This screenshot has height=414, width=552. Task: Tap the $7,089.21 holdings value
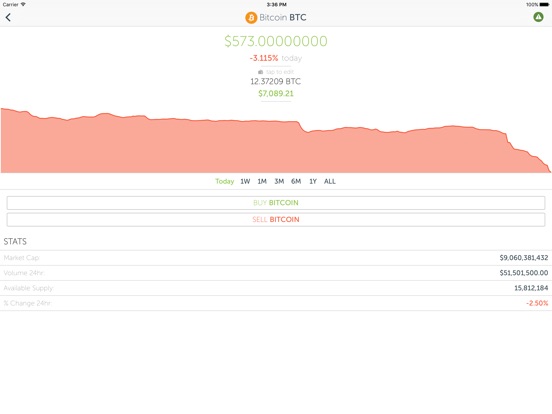pyautogui.click(x=276, y=93)
